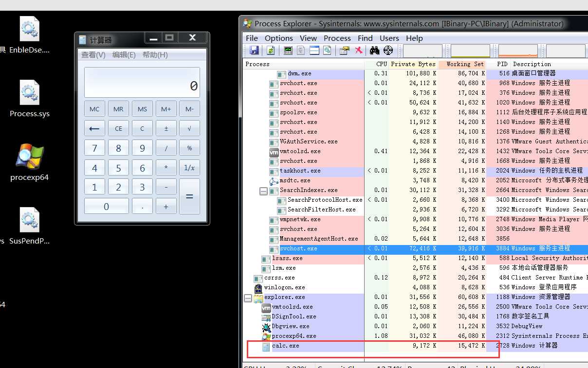Select the dwm.exe process row

point(416,73)
